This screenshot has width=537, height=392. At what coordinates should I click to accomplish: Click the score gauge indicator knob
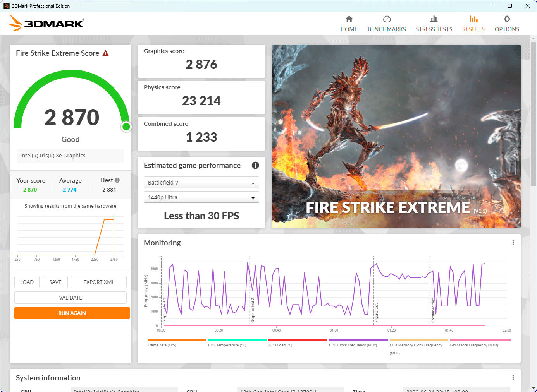126,127
